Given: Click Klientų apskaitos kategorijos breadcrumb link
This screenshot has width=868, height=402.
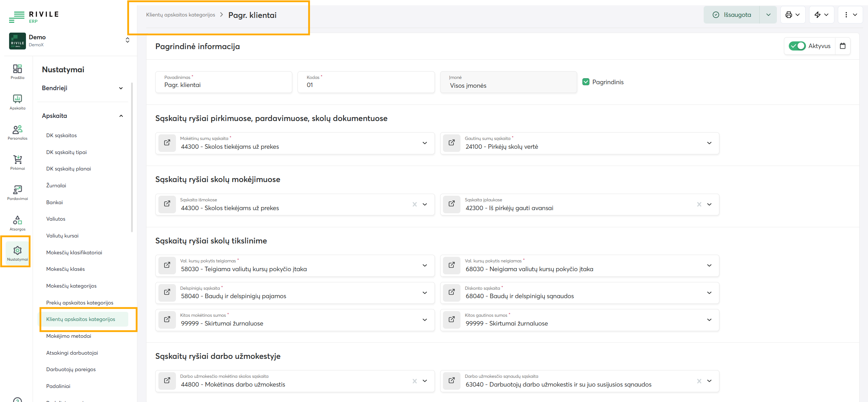Looking at the screenshot, I should point(180,15).
